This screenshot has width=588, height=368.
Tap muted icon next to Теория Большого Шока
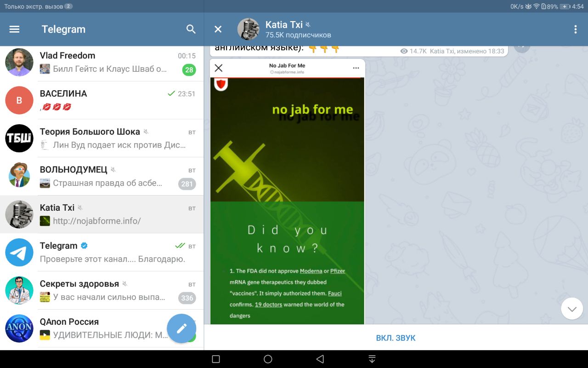tap(146, 132)
